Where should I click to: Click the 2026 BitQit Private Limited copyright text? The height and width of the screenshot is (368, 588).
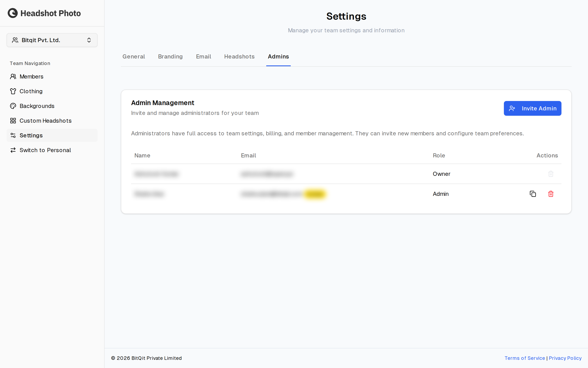point(146,358)
